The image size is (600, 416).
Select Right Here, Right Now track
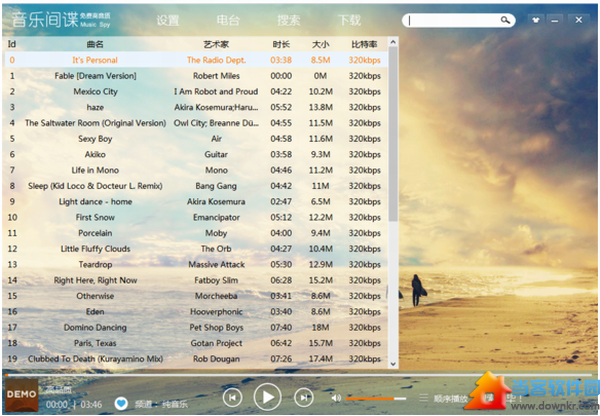[95, 280]
